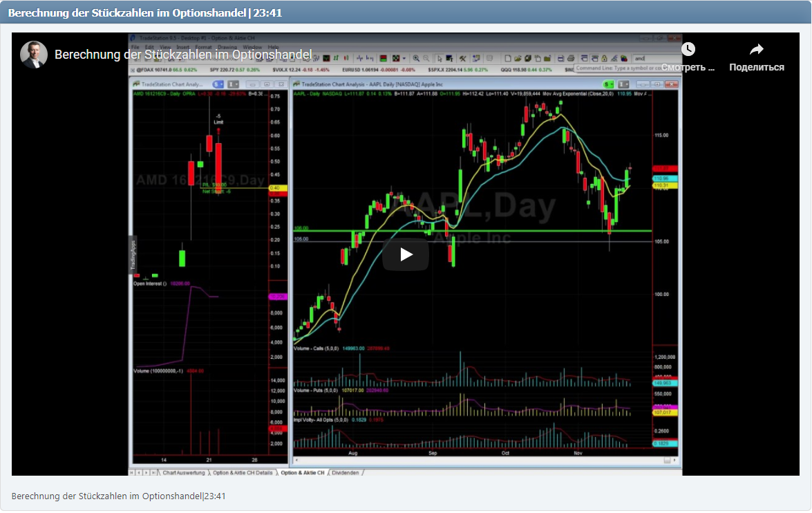This screenshot has width=812, height=513.
Task: Click the TradingApps side tab
Action: (133, 256)
